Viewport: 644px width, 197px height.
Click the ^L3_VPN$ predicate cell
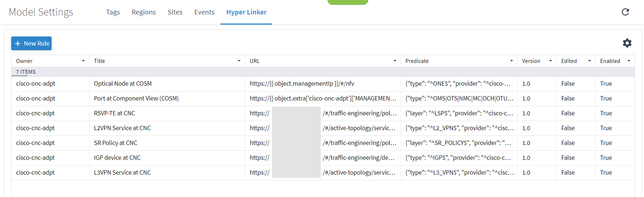click(459, 172)
